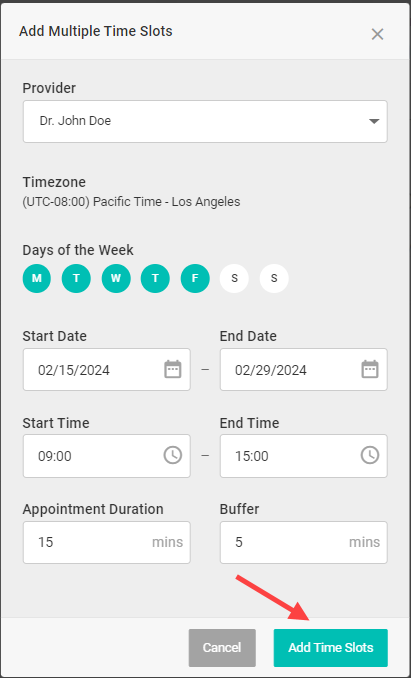
Task: Enable the last S (Sunday) day circle
Action: (274, 278)
